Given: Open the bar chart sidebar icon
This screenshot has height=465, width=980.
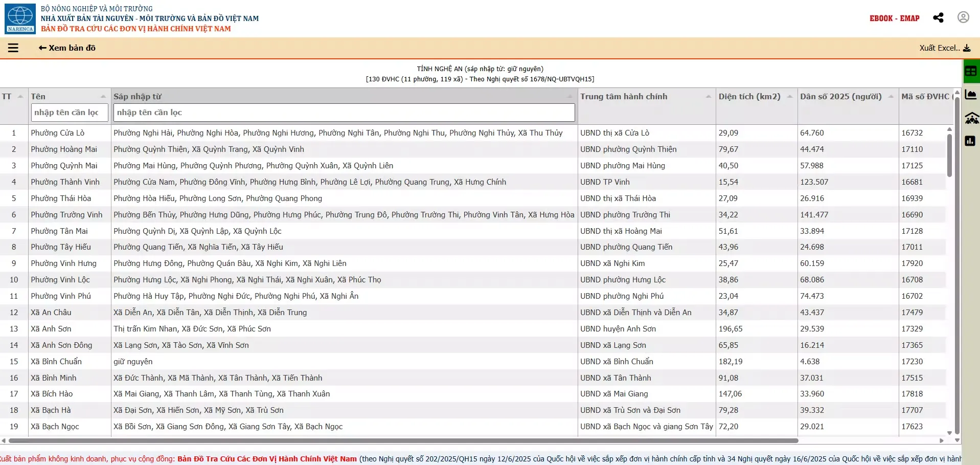Looking at the screenshot, I should (x=970, y=141).
